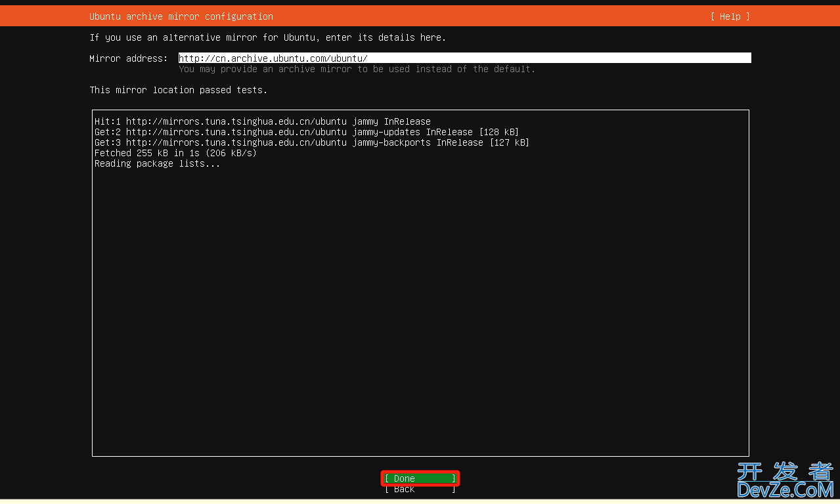Click 'Fetched 255 kB in 1s' line
This screenshot has width=840, height=504.
point(175,153)
